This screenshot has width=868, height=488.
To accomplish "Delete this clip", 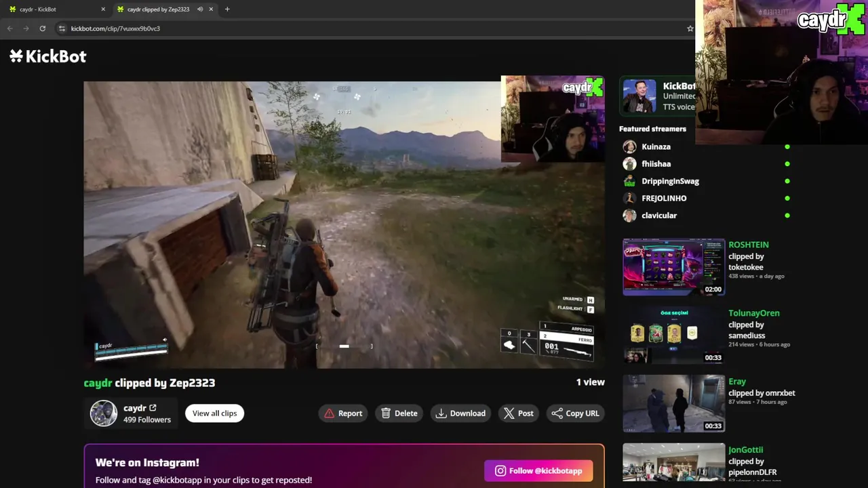I will click(x=399, y=413).
